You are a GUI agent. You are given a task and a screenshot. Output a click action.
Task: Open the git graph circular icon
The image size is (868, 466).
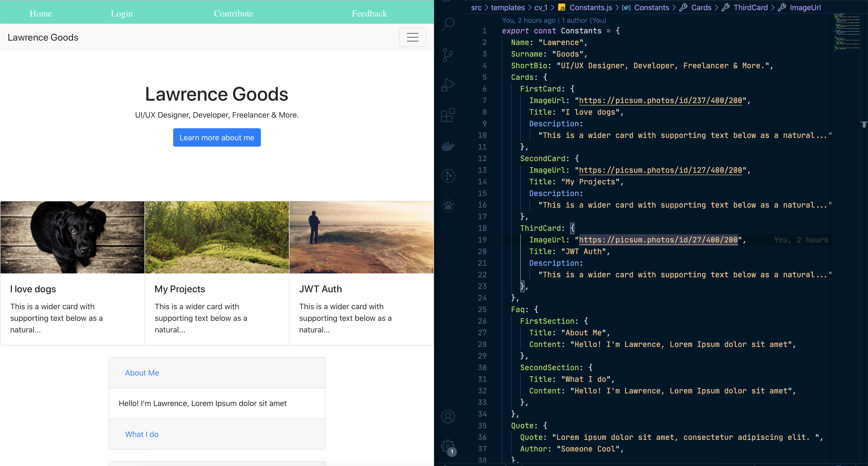coord(448,176)
